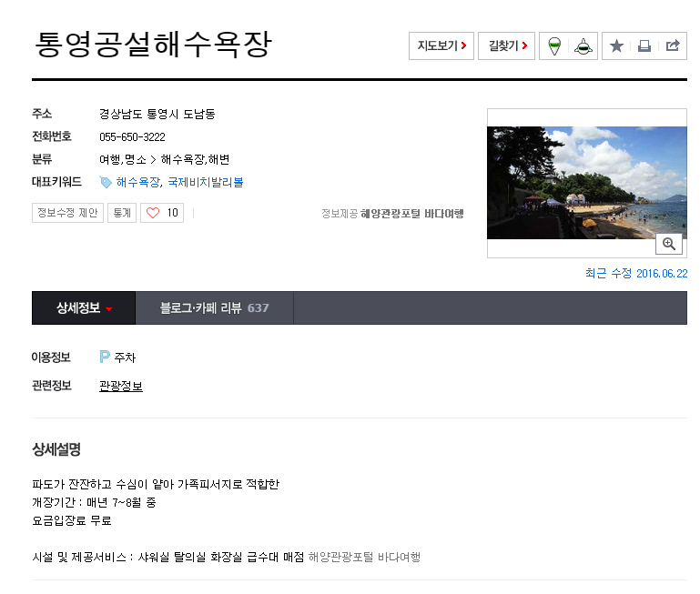The width and height of the screenshot is (700, 594).
Task: Click the 해수욕장 keyword link
Action: tap(138, 182)
